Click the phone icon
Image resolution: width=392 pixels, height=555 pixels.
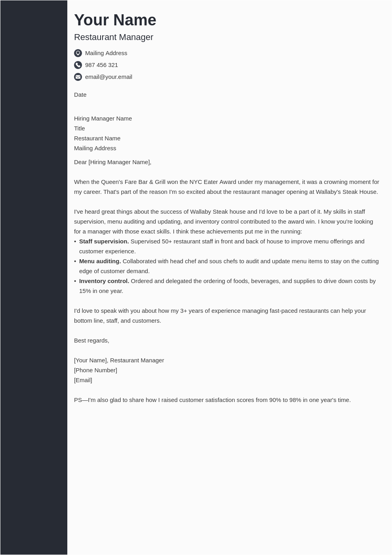tap(78, 65)
